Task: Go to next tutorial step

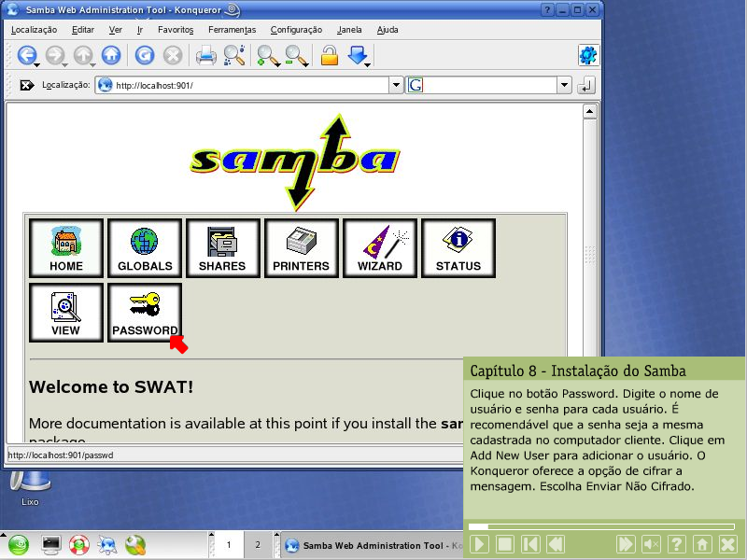Action: 626,544
